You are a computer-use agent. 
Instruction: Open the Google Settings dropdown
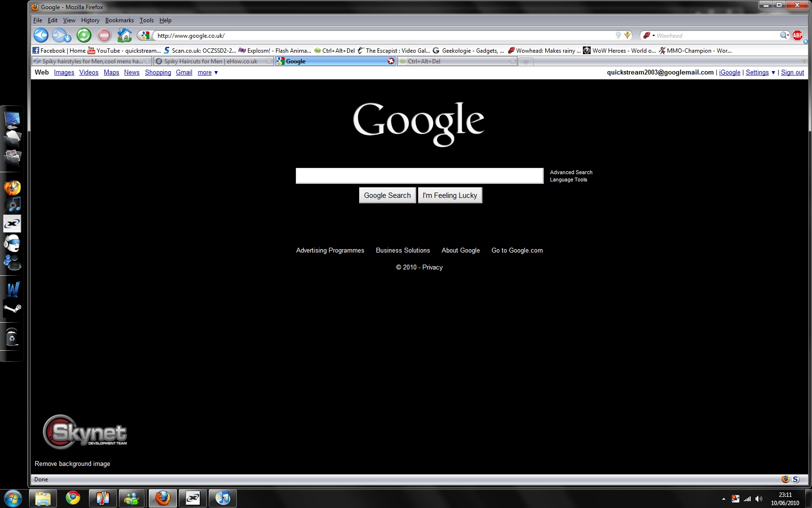pyautogui.click(x=760, y=73)
